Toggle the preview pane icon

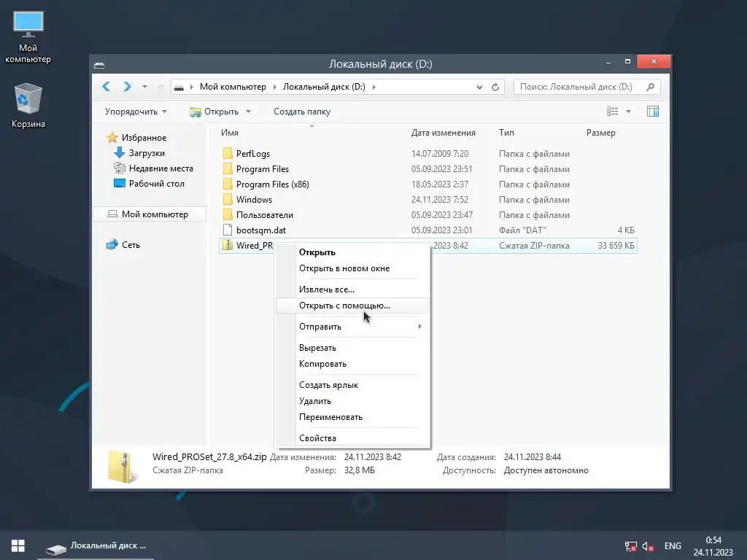click(x=653, y=112)
